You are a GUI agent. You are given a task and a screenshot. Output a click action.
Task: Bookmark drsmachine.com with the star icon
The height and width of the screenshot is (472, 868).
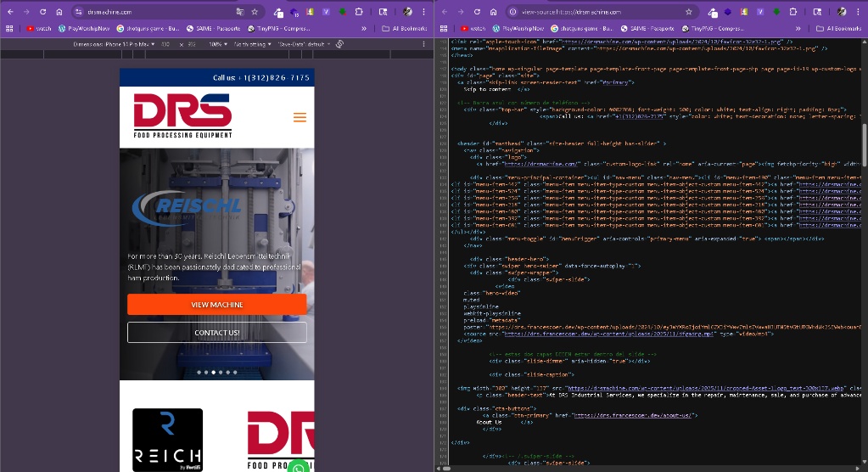[x=255, y=12]
